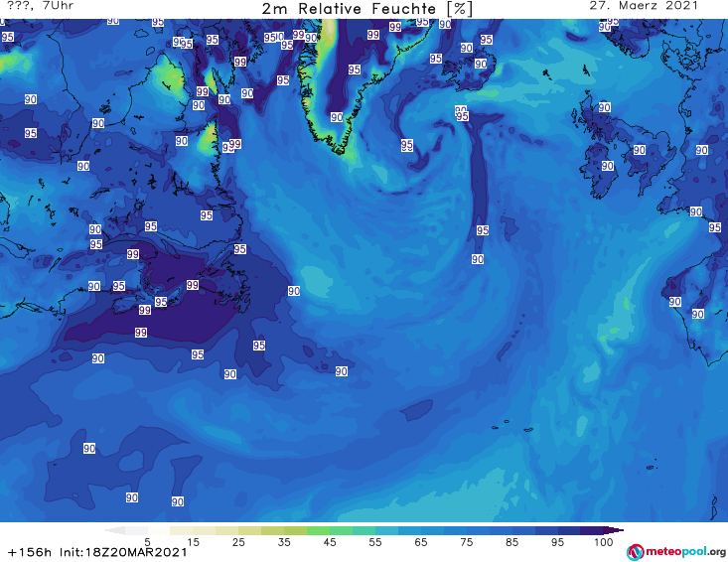Click color scale label '45'
728x562 pixels.
330,542
